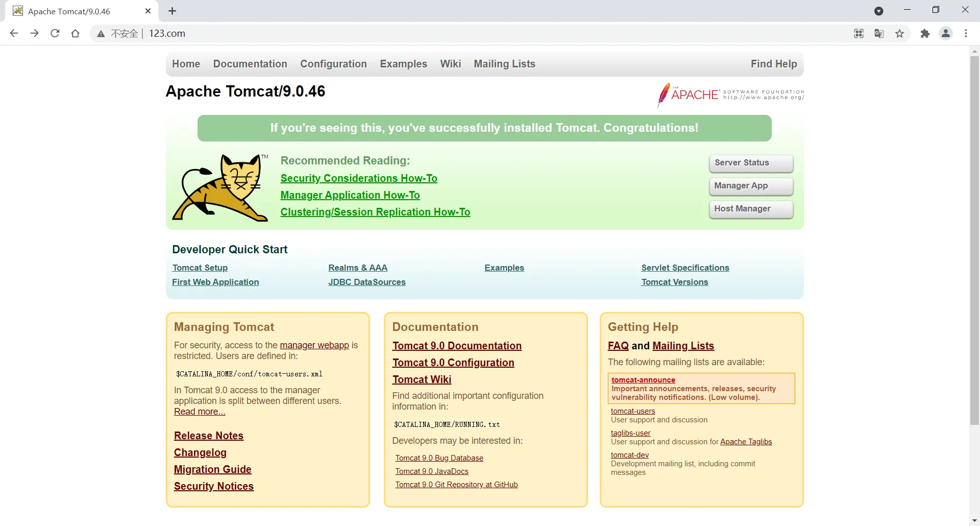The image size is (980, 526).
Task: Open the user profile avatar icon
Action: [946, 34]
